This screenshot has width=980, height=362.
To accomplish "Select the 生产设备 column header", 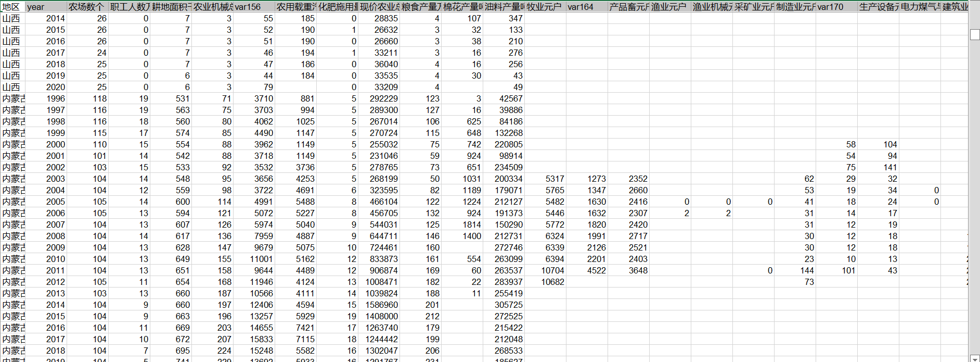I will point(878,7).
